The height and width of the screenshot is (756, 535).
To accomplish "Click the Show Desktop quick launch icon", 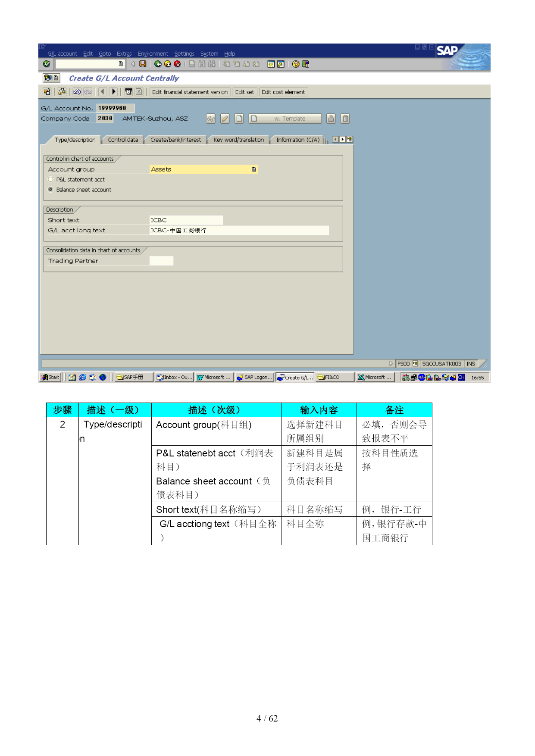I will 72,377.
